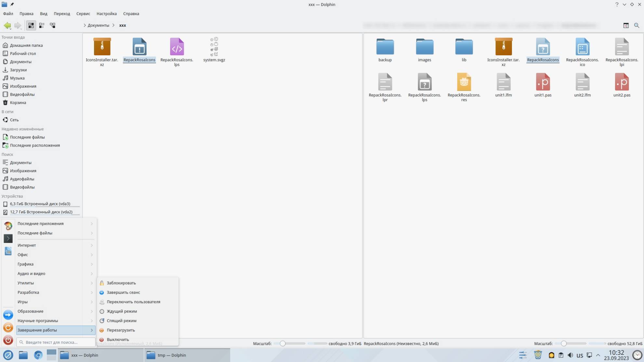Open IconsInstaller.tar.xz archive in left pane
644x362 pixels.
point(102,47)
